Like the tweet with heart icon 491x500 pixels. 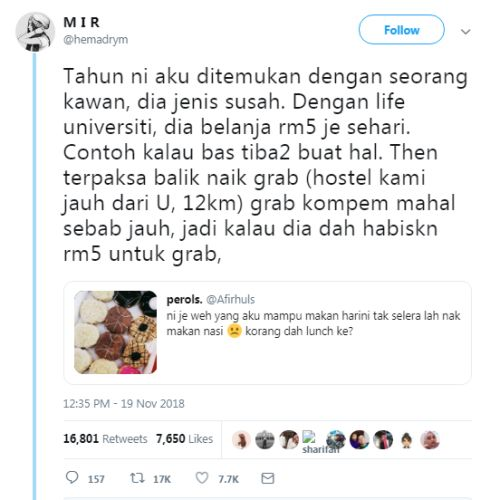202,478
